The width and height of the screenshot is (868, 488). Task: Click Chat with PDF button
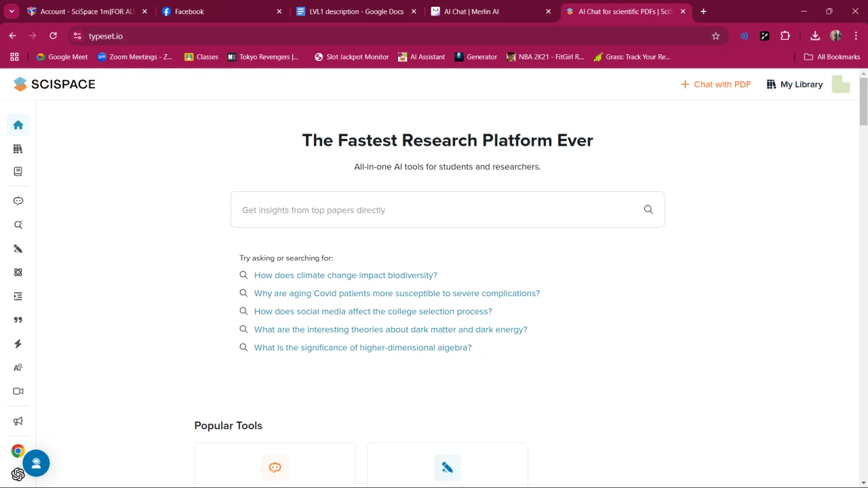pos(715,84)
